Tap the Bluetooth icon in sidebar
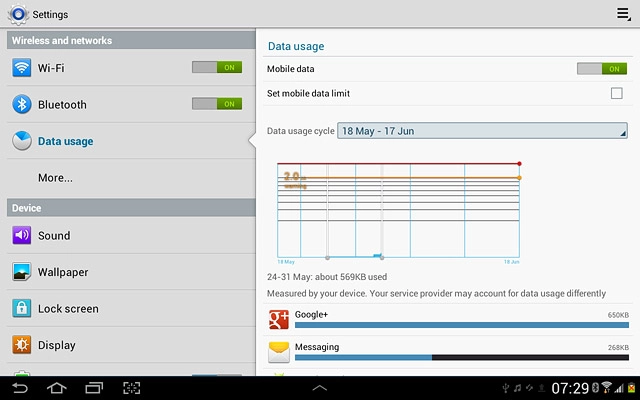This screenshot has width=640, height=400. point(22,104)
